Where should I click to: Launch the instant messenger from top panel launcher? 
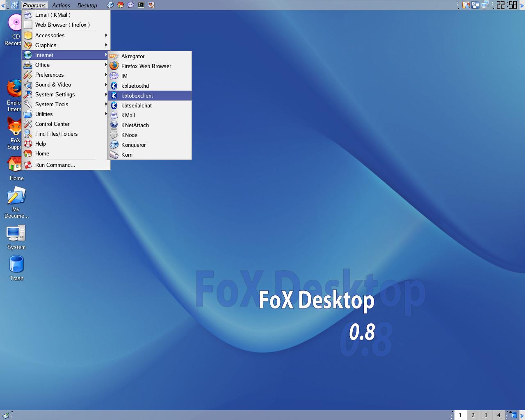131,5
